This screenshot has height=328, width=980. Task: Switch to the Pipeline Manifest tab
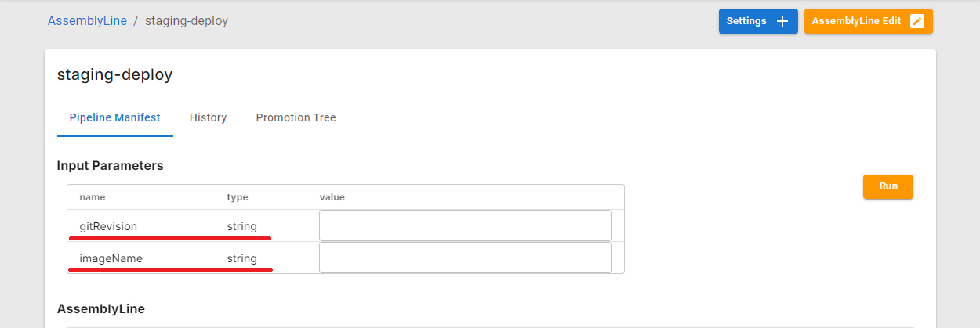(114, 117)
